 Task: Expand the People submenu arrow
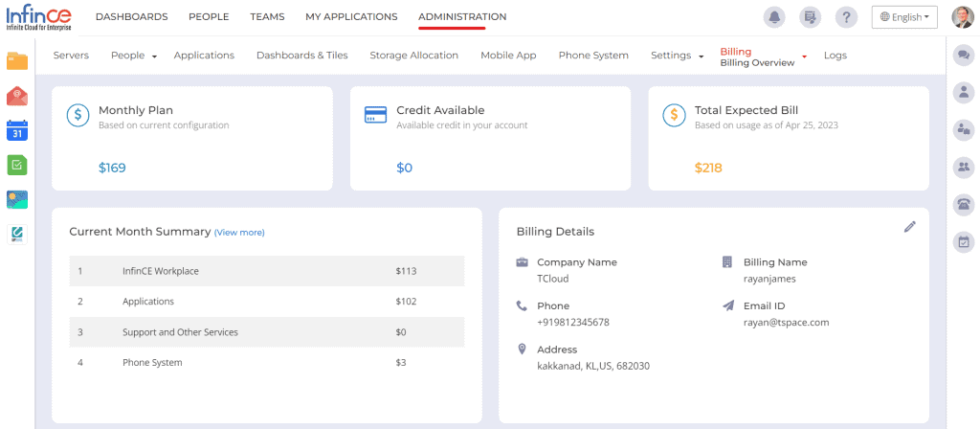click(x=154, y=56)
